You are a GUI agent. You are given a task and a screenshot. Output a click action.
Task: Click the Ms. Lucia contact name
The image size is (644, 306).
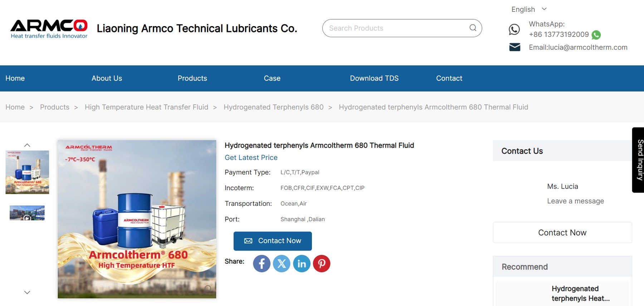pos(562,186)
